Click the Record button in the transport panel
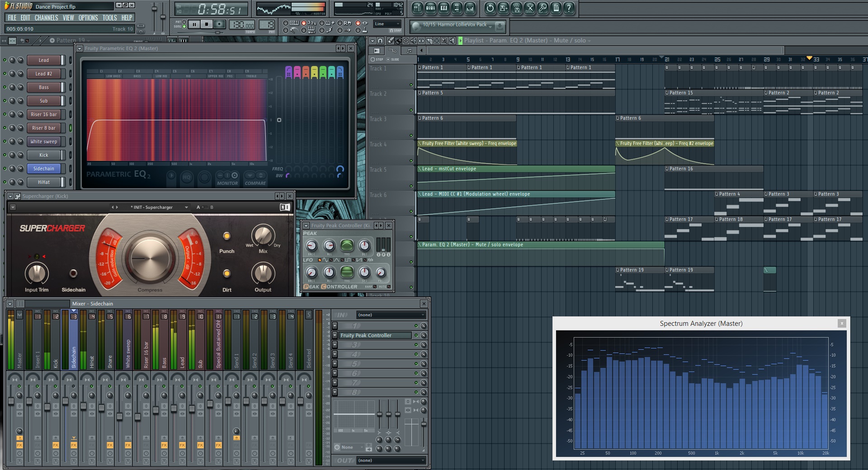This screenshot has width=868, height=470. coord(219,24)
